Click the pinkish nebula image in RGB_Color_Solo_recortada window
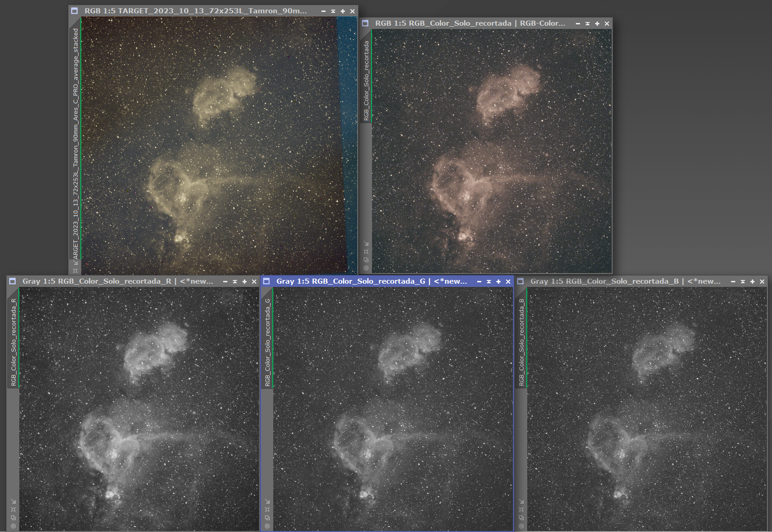The width and height of the screenshot is (772, 532). (492, 151)
